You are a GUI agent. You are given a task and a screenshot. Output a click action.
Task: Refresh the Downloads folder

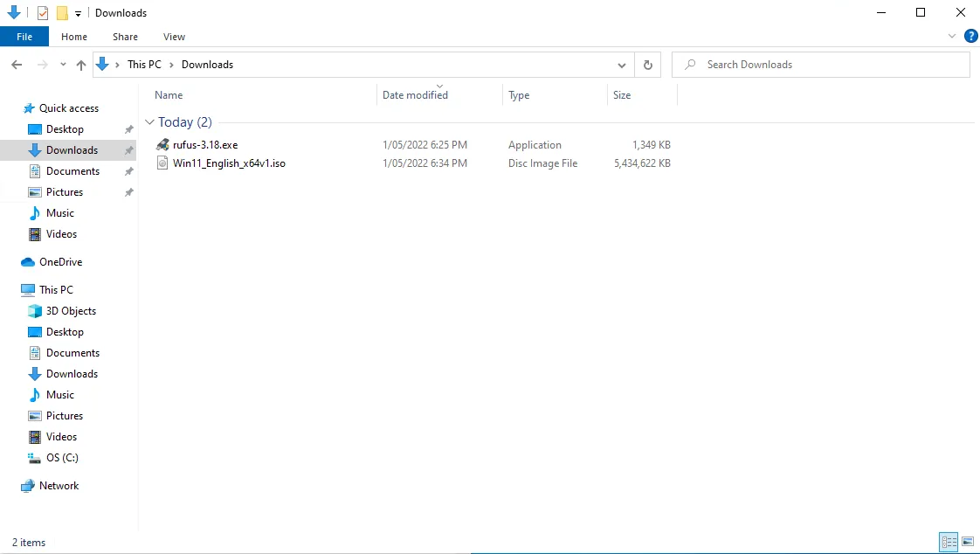(x=648, y=65)
